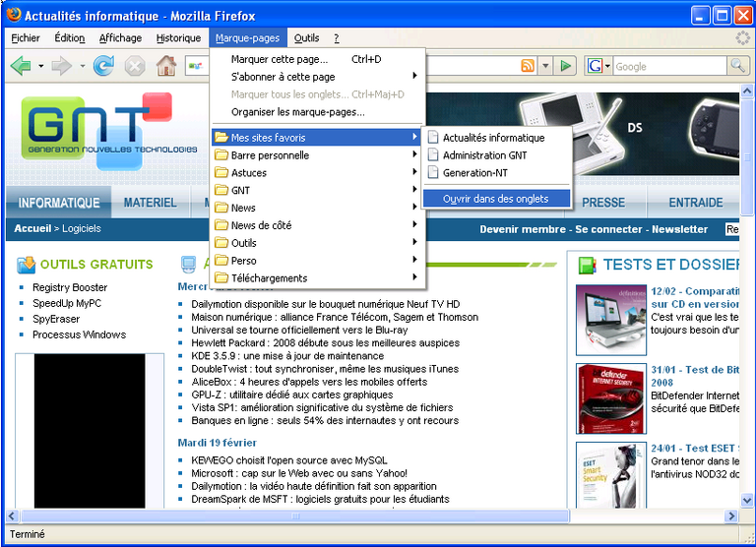
Task: Choose Marquer cette page...
Action: 317,59
